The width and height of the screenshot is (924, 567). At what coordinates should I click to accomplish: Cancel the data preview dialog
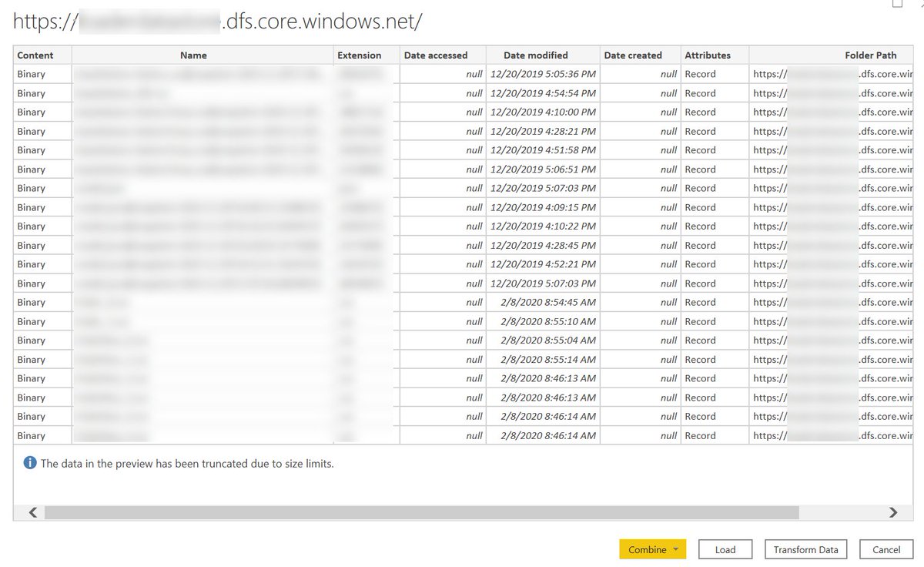885,549
